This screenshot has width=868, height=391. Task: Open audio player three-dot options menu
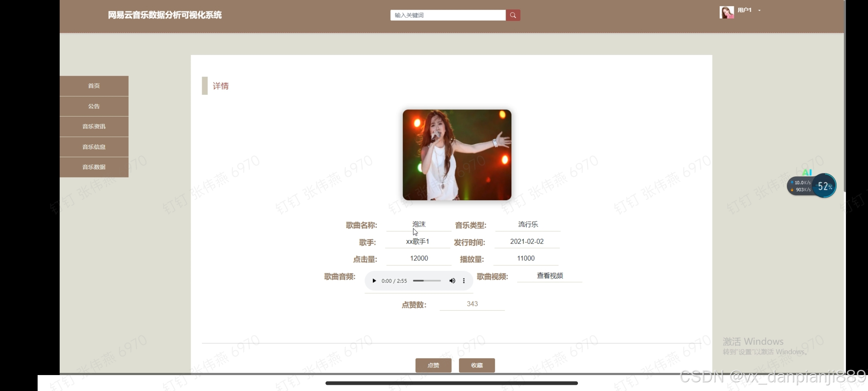[464, 281]
